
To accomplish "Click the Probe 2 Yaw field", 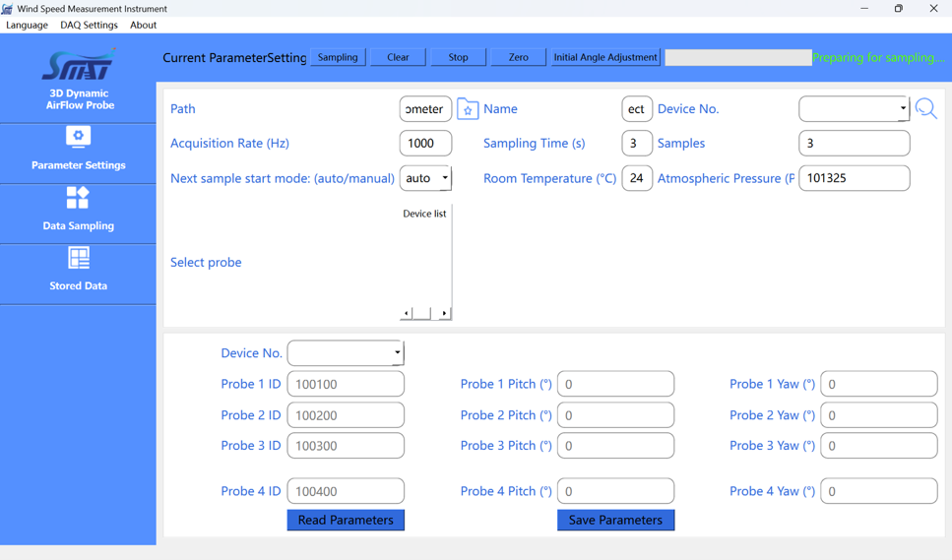I will click(878, 415).
